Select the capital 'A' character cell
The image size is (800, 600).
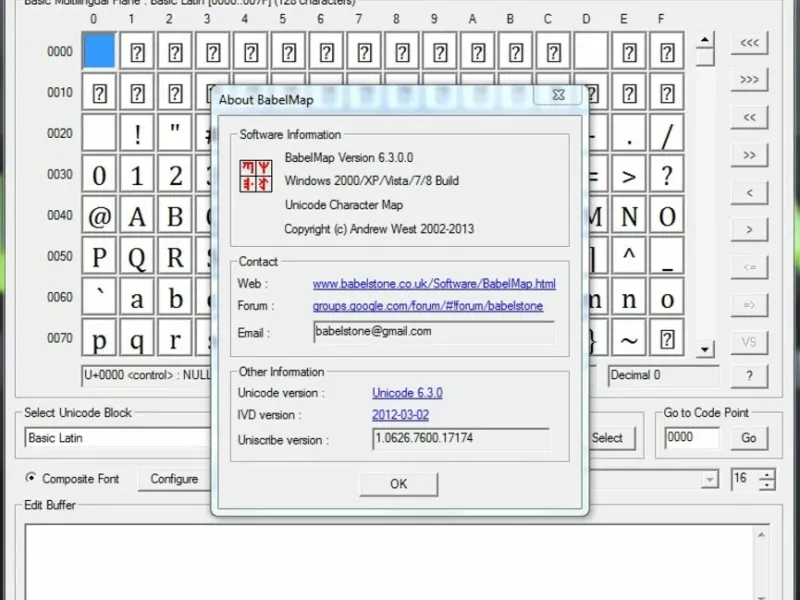[137, 215]
